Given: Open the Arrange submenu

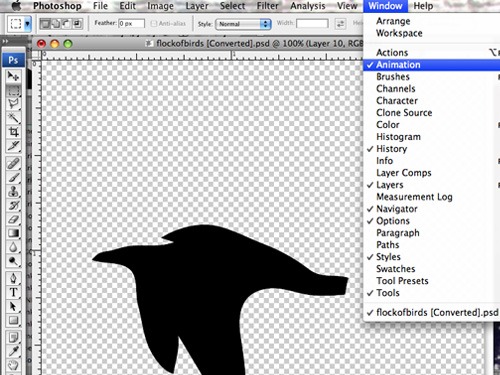Looking at the screenshot, I should coord(432,21).
